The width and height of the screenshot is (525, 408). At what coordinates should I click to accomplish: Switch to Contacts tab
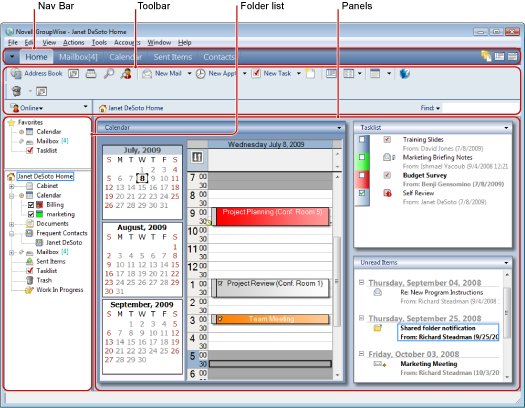tap(219, 57)
